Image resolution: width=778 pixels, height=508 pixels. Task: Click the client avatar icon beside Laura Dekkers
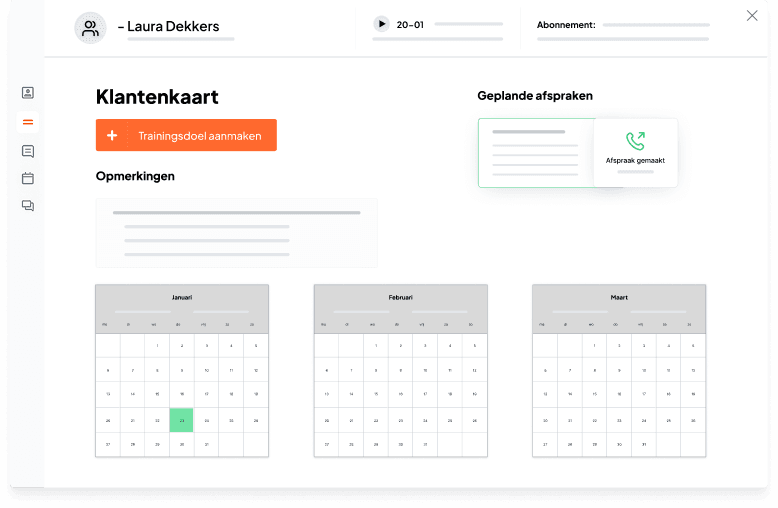pos(90,28)
